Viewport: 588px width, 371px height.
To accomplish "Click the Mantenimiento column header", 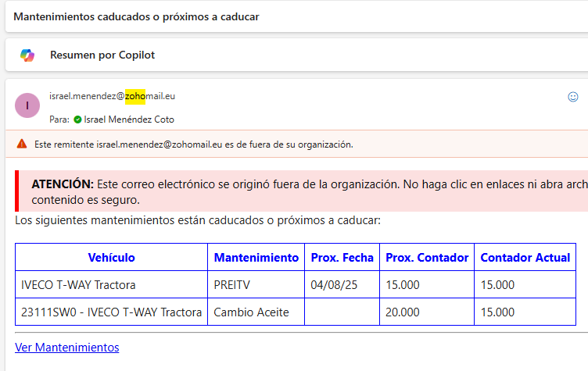I will [256, 258].
